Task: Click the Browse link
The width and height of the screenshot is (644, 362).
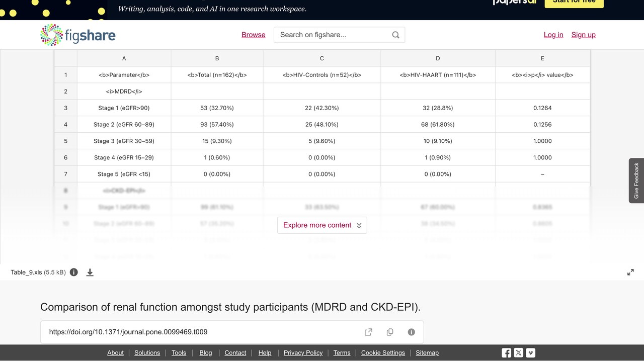Action: 253,35
